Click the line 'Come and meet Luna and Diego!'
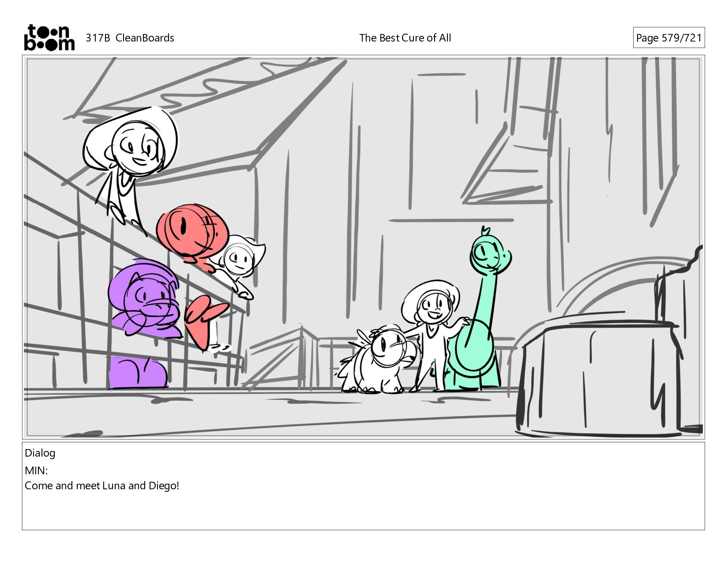The image size is (728, 563). click(x=102, y=486)
